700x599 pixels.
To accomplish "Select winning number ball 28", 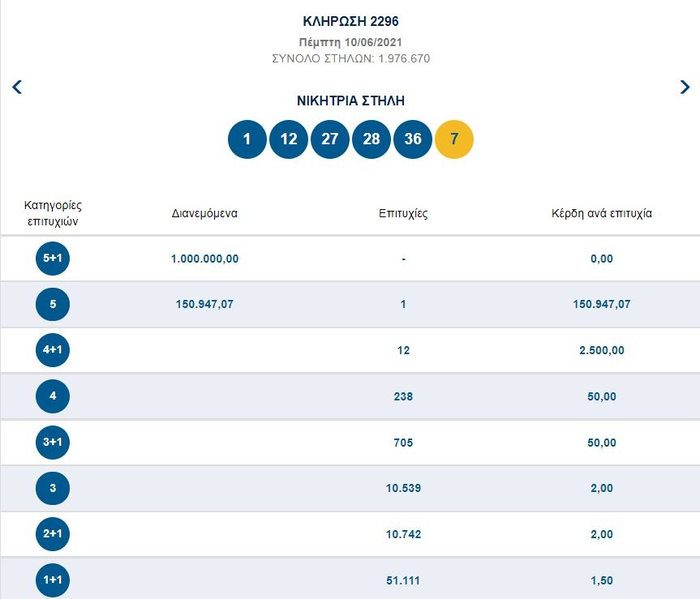I will coord(371,139).
